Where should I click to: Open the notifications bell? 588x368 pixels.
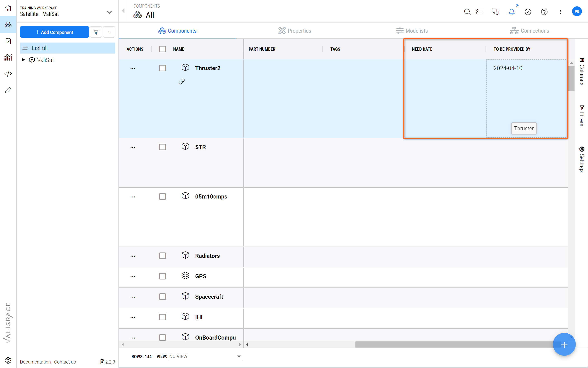pyautogui.click(x=511, y=12)
